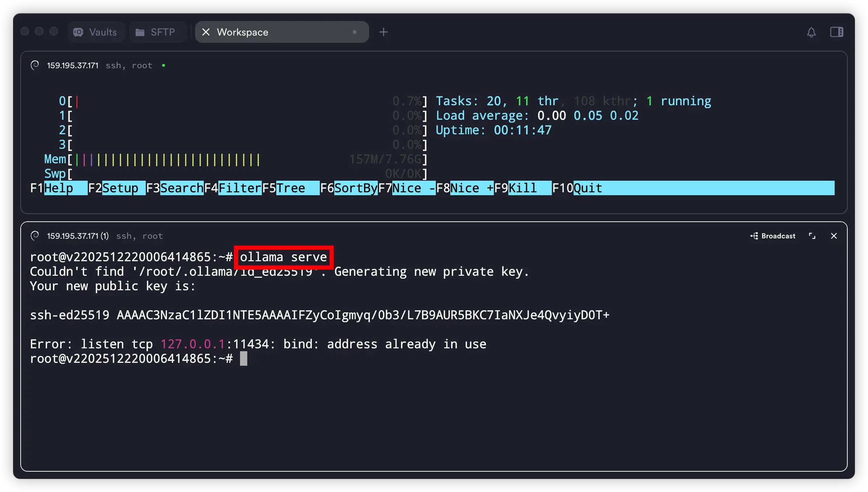Image resolution: width=868 pixels, height=492 pixels.
Task: Close the Workspace tab with its X
Action: (x=206, y=32)
